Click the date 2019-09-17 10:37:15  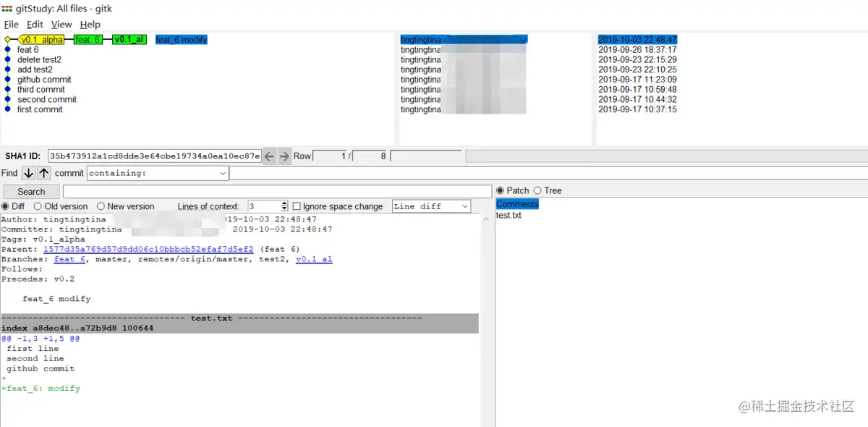tap(637, 110)
